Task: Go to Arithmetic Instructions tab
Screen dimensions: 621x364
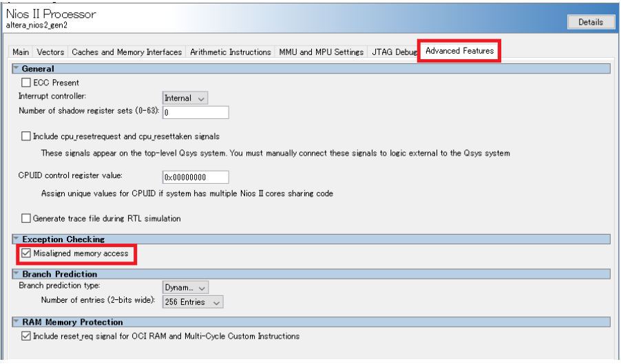Action: [231, 52]
